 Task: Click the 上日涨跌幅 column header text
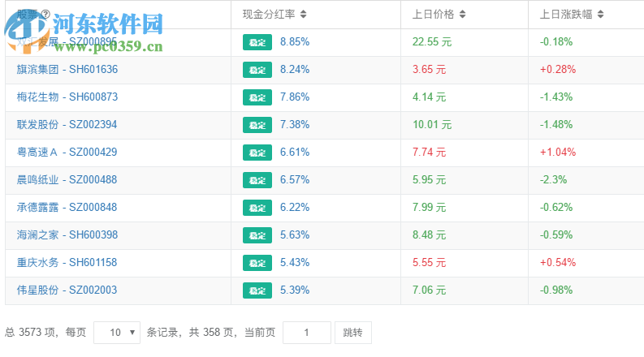[566, 15]
